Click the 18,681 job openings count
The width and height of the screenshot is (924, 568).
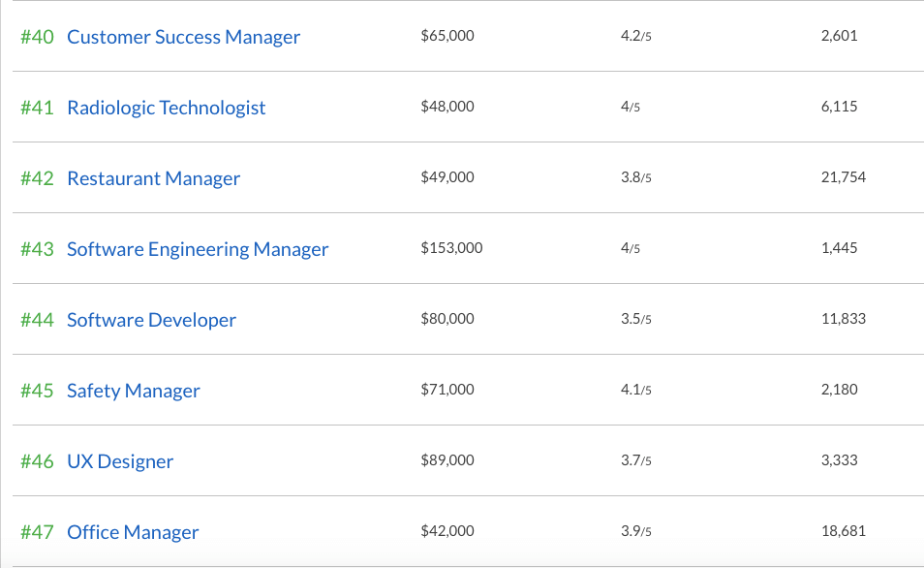(x=843, y=531)
